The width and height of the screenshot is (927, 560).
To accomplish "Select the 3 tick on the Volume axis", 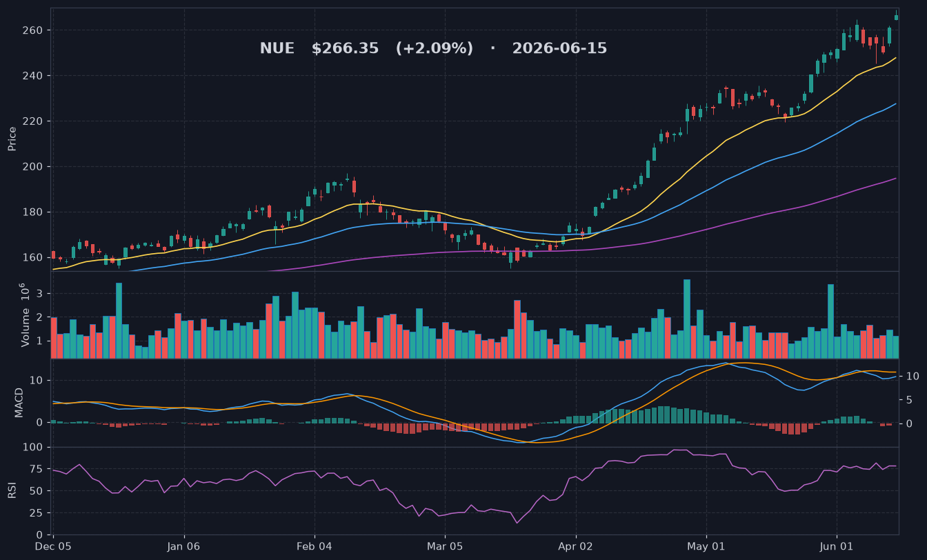I will pos(41,294).
